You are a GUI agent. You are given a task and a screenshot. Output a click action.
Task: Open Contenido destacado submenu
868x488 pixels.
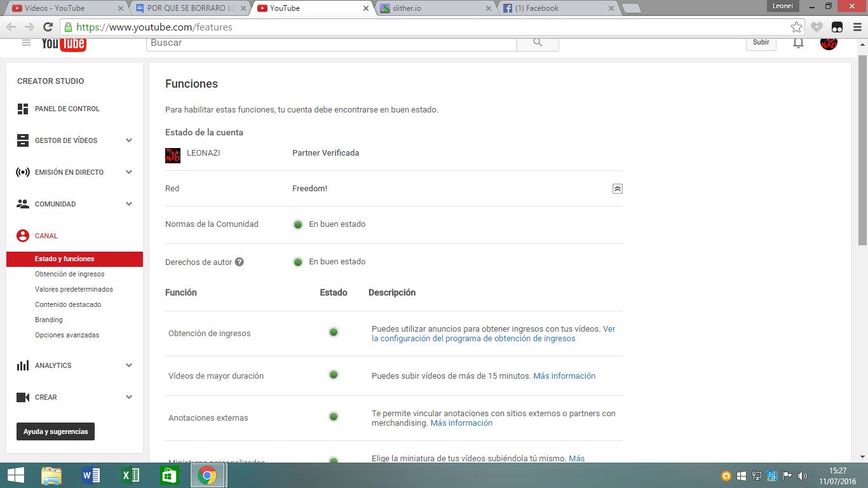pyautogui.click(x=68, y=304)
